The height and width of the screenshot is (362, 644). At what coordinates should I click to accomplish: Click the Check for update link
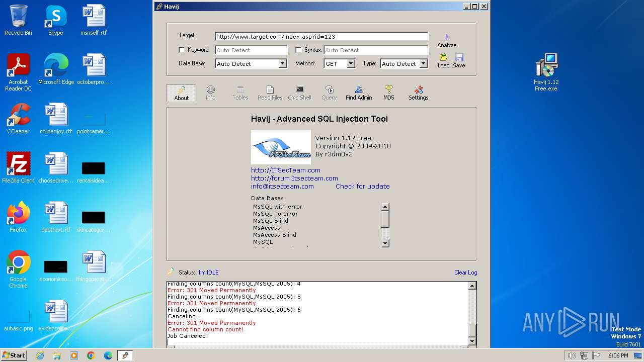tap(363, 186)
